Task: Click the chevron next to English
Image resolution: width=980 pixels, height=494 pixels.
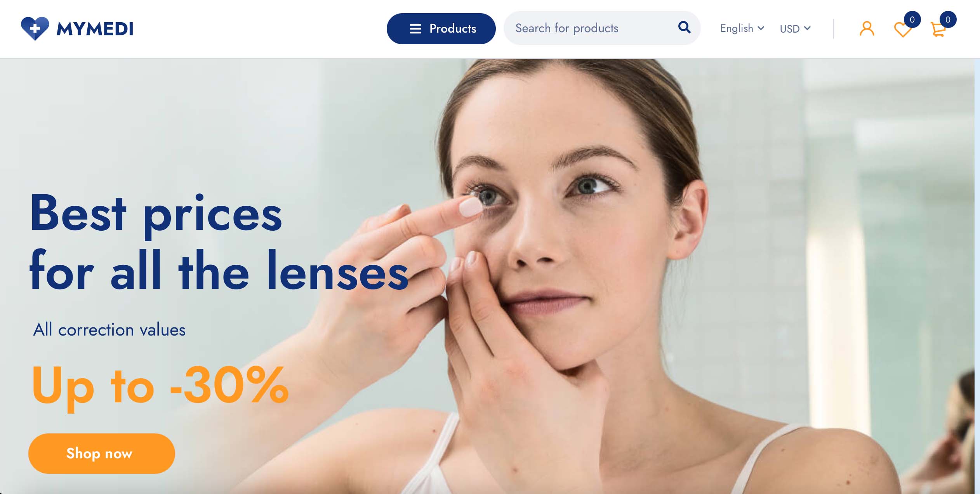Action: click(x=761, y=28)
